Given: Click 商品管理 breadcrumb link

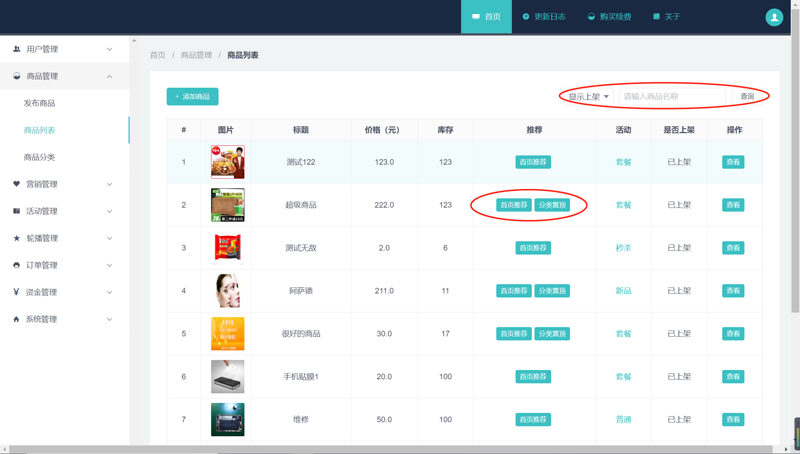Looking at the screenshot, I should (x=196, y=55).
